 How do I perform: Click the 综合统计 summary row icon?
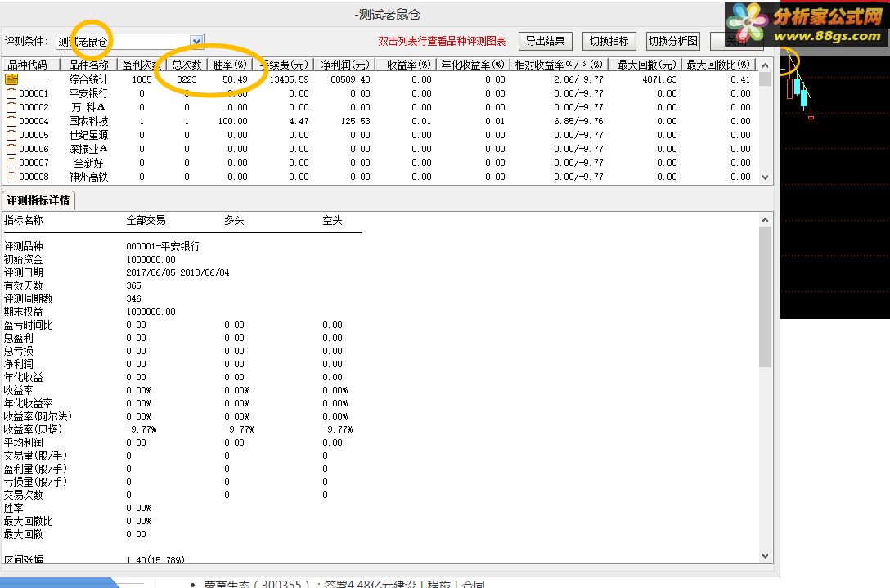click(x=11, y=79)
